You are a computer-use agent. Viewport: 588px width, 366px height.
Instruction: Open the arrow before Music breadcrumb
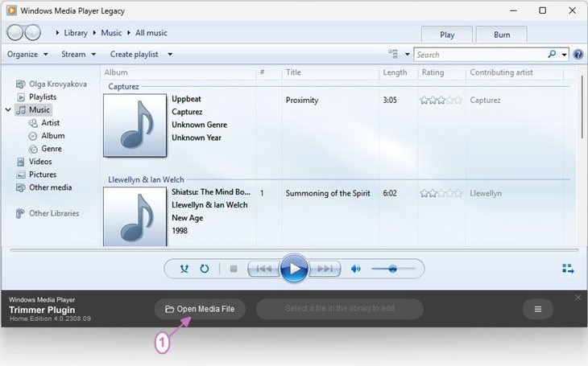point(94,33)
